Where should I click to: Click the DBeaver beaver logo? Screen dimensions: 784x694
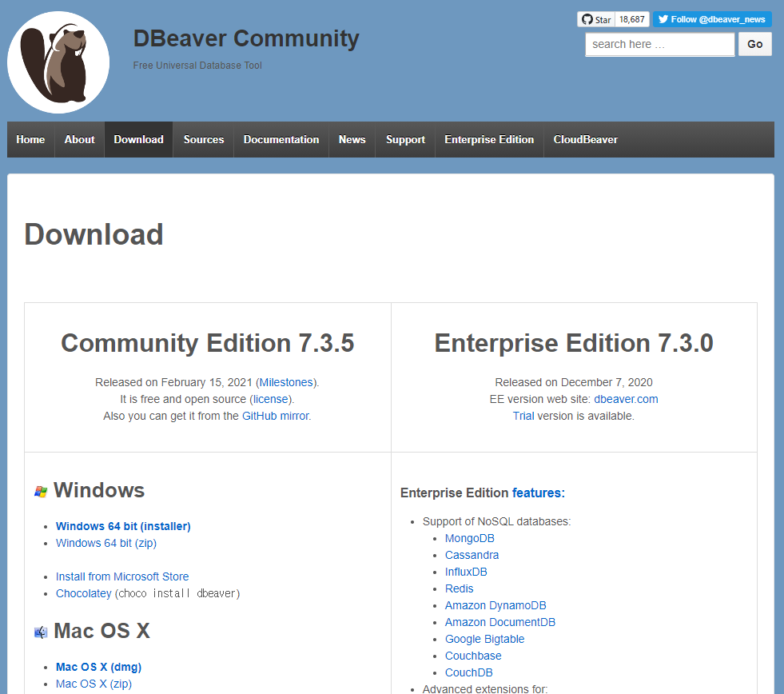(58, 62)
